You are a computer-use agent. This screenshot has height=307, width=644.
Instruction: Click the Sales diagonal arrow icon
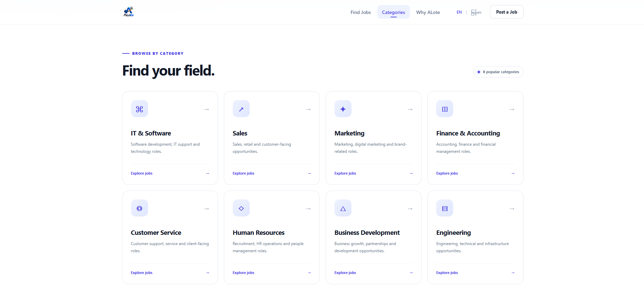(241, 109)
